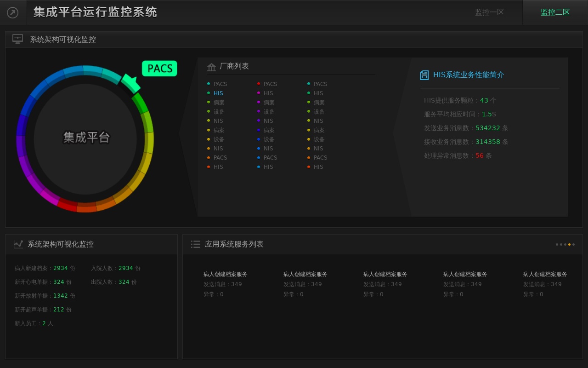The height and width of the screenshot is (368, 588).
Task: Click the circular arrow icon beside the title
Action: click(13, 12)
